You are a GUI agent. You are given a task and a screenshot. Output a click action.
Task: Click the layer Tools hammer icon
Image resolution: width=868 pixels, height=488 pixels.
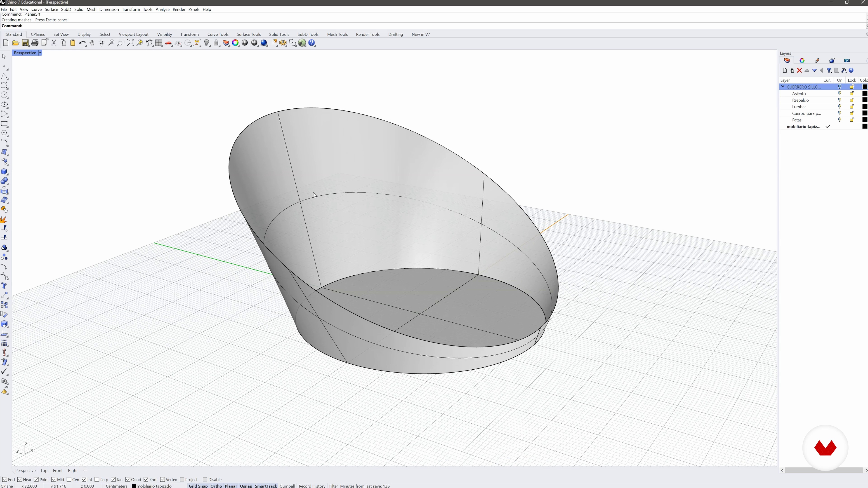coord(844,70)
